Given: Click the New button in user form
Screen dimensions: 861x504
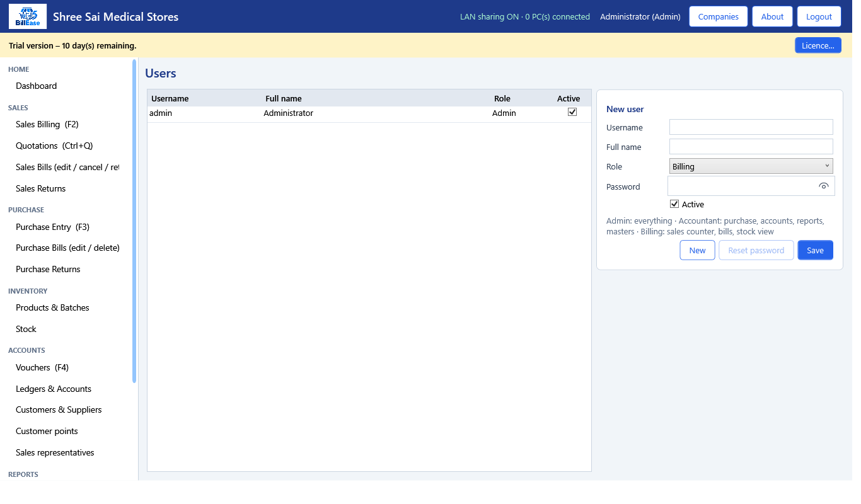Looking at the screenshot, I should pos(697,250).
